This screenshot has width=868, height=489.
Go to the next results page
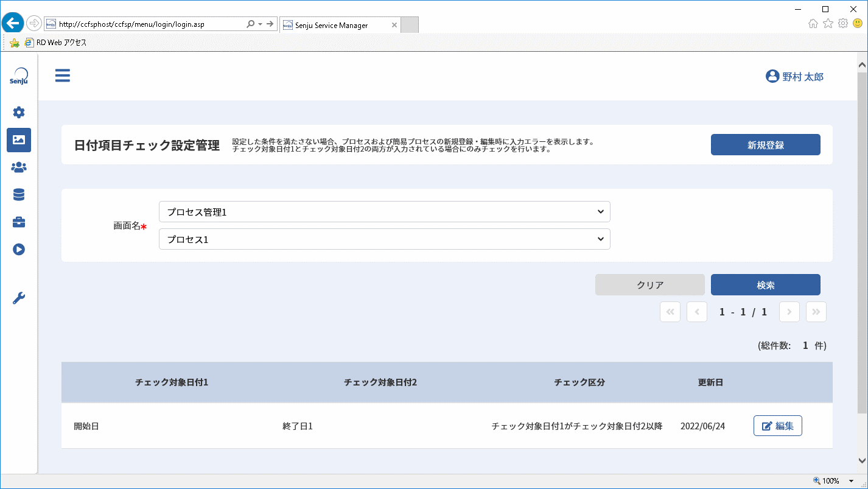pyautogui.click(x=789, y=312)
